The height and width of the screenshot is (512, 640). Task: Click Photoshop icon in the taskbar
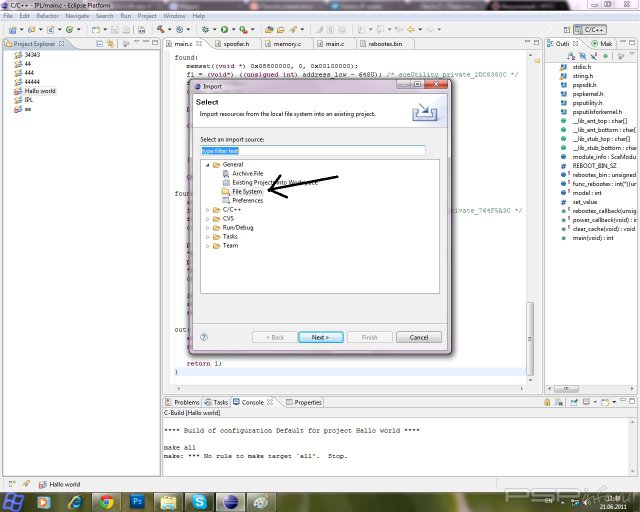point(137,501)
